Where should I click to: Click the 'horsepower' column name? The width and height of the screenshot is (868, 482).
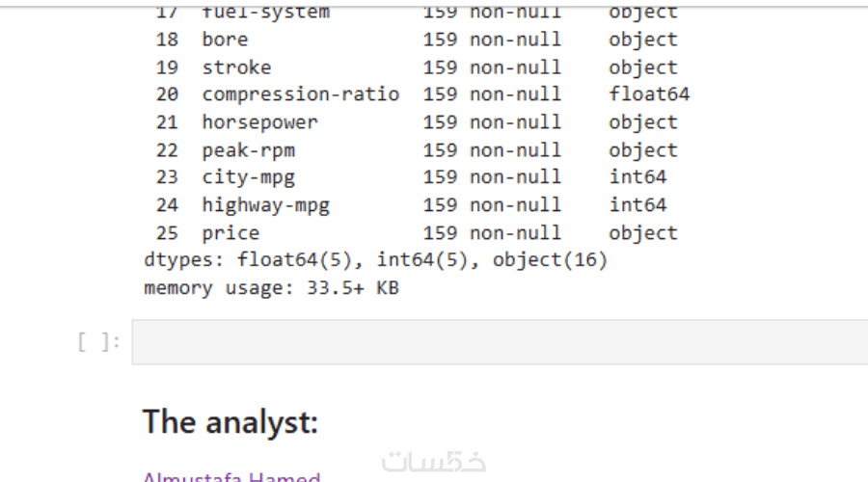click(x=259, y=122)
